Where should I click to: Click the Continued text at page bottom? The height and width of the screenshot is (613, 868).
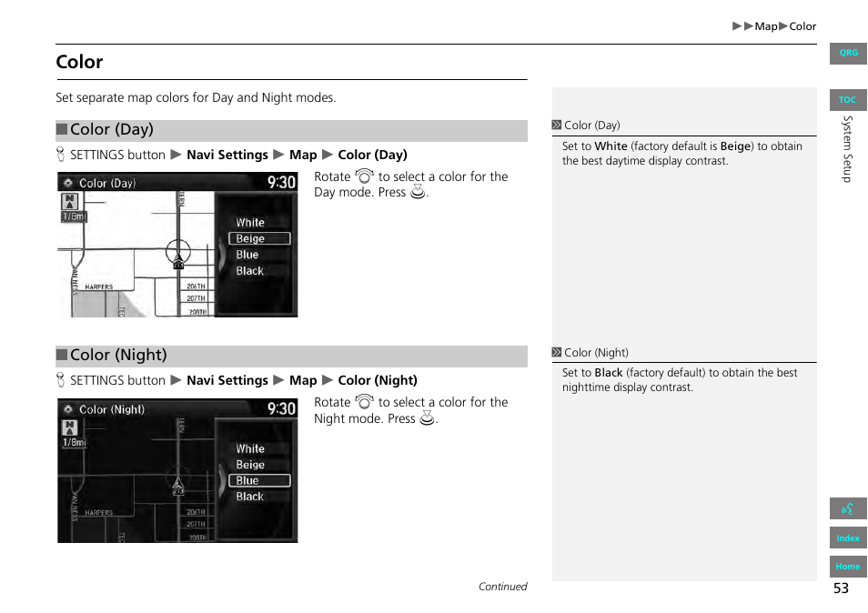click(x=502, y=587)
